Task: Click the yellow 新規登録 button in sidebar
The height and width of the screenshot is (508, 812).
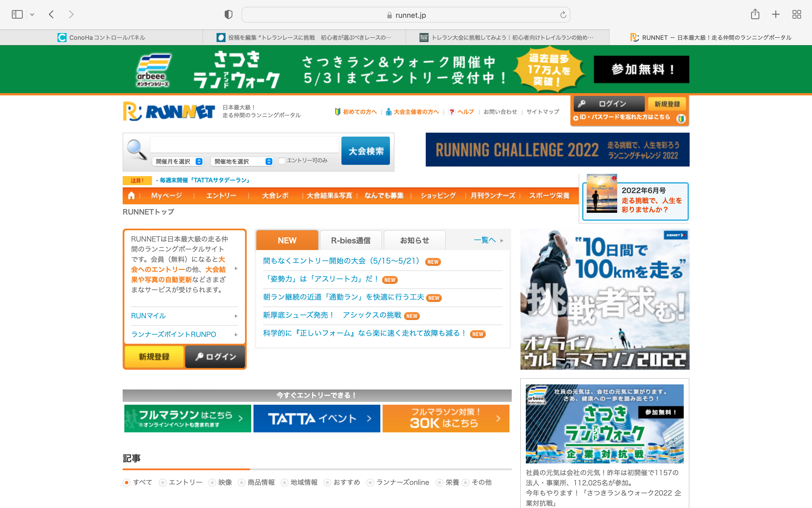Action: tap(154, 356)
